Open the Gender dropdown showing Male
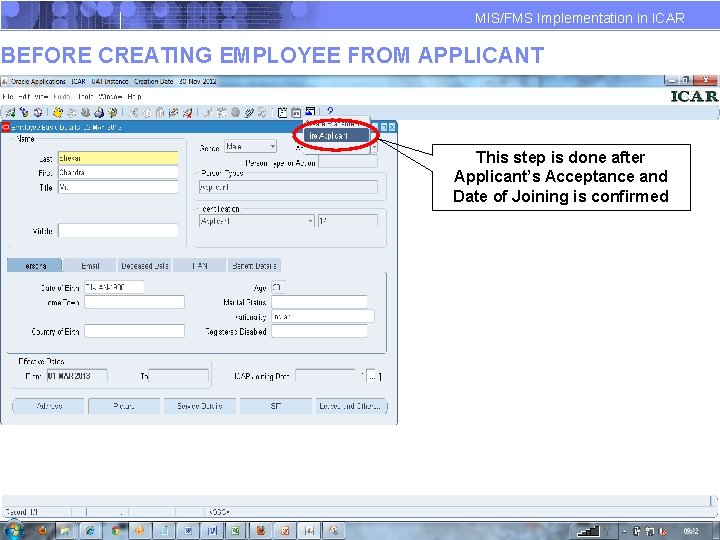The height and width of the screenshot is (540, 720). [x=251, y=146]
